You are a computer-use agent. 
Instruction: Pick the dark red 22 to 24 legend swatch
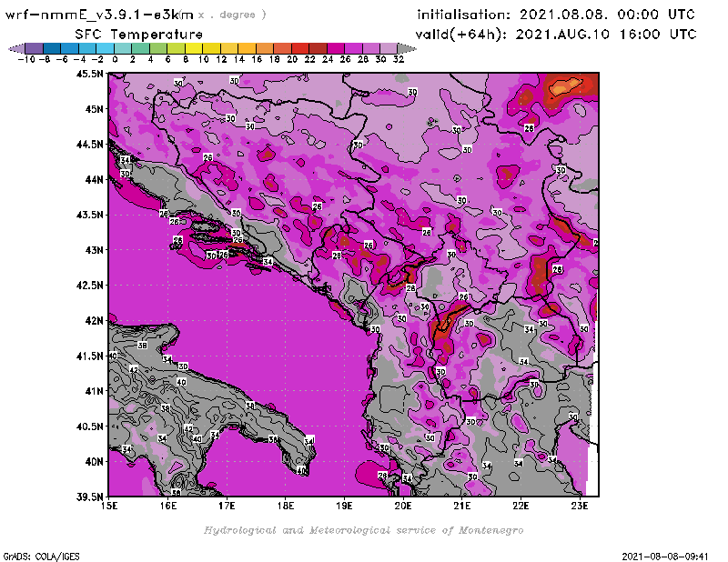click(x=318, y=48)
